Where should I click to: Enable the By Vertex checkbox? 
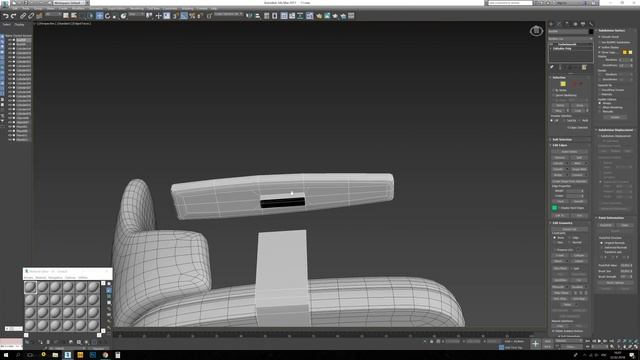(554, 90)
